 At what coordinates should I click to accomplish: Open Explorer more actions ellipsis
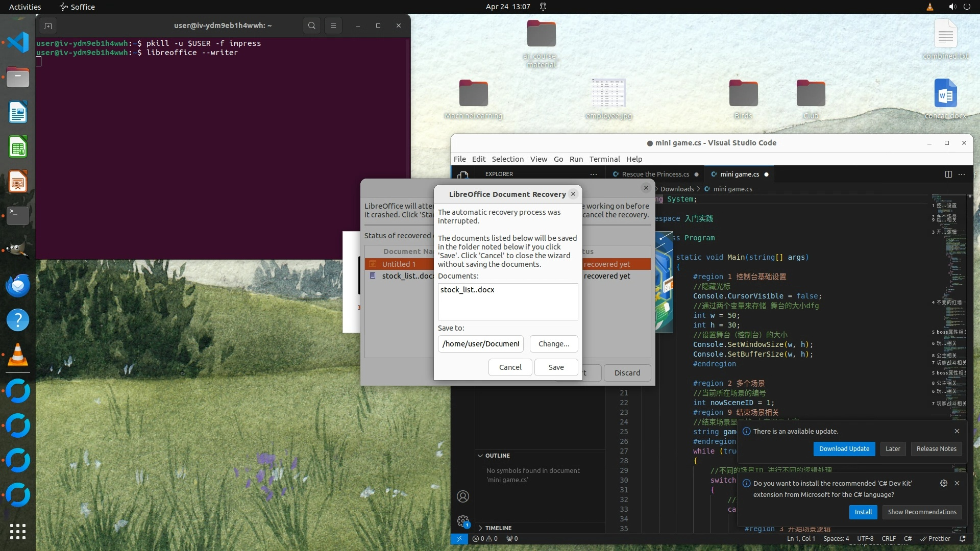593,174
